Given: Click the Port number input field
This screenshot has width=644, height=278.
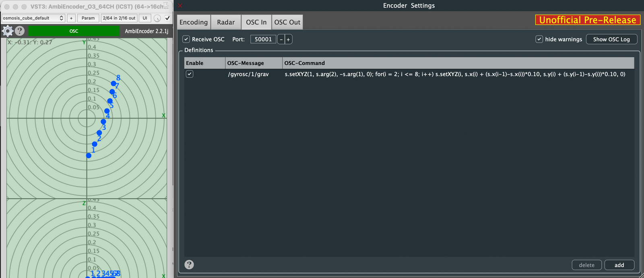Looking at the screenshot, I should coord(263,39).
